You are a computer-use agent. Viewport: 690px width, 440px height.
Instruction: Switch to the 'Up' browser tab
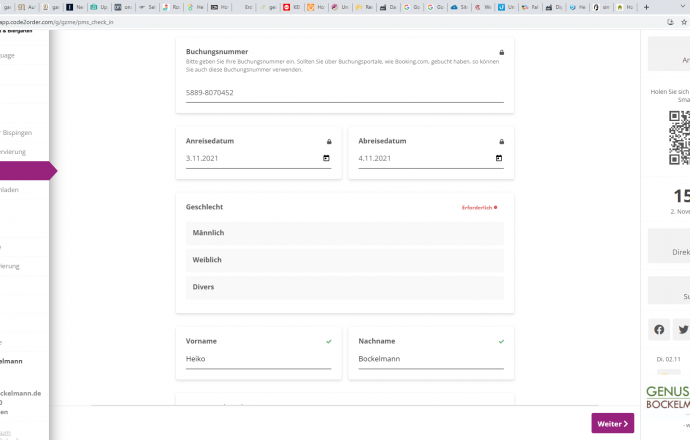point(99,7)
